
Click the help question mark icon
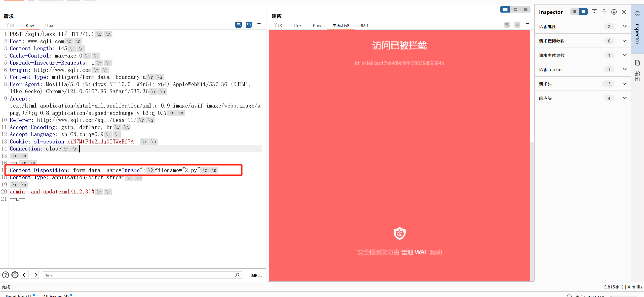pos(5,275)
